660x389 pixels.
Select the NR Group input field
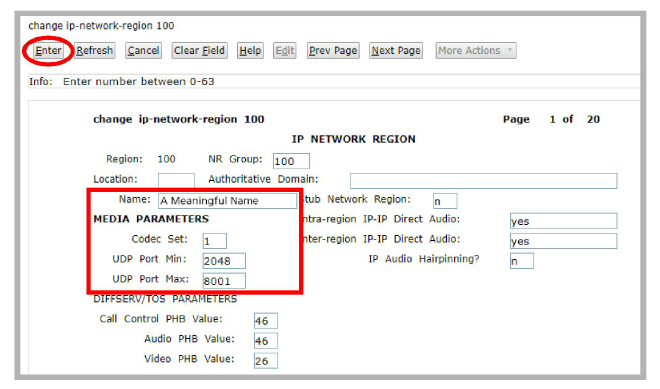click(291, 161)
